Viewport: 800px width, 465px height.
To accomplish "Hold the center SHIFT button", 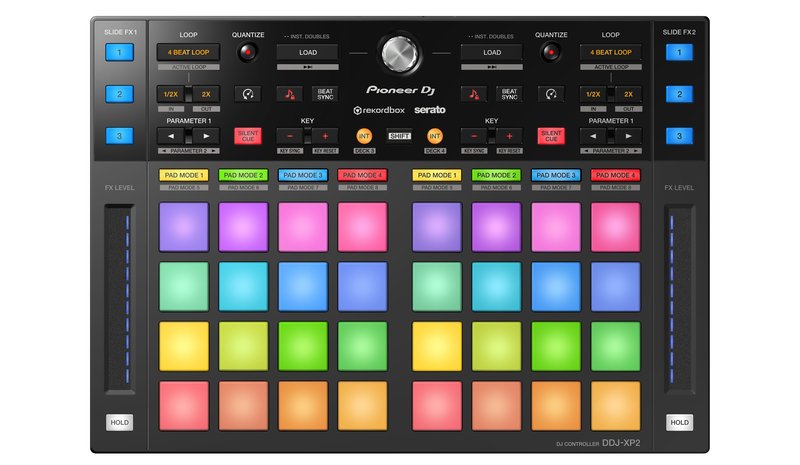I will pyautogui.click(x=399, y=136).
